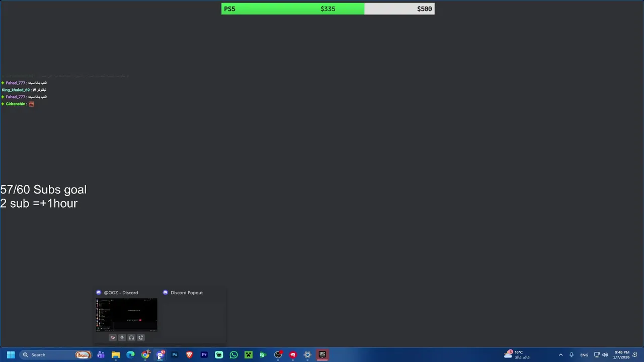
Task: Click the PS5 donation goal progress bar
Action: (328, 9)
